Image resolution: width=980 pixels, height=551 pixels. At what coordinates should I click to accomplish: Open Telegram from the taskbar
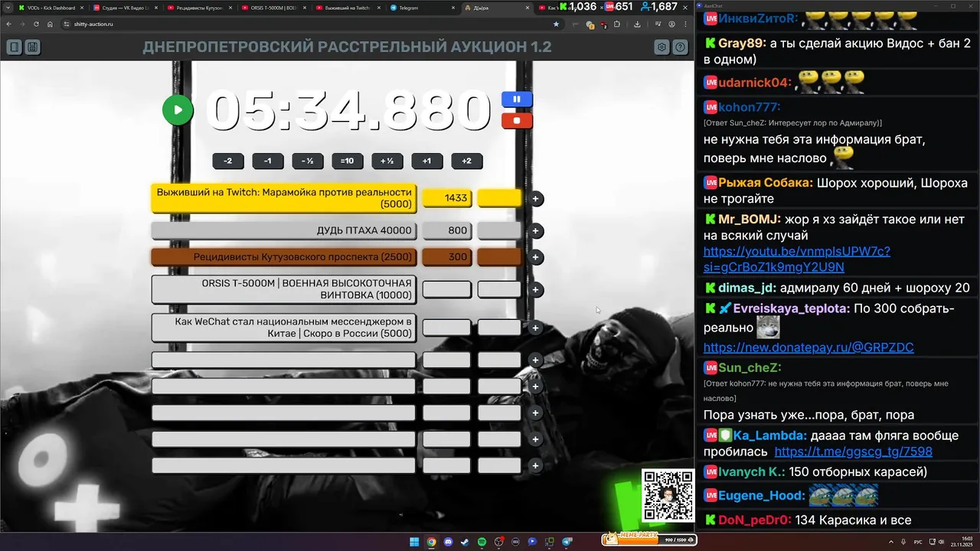click(567, 542)
